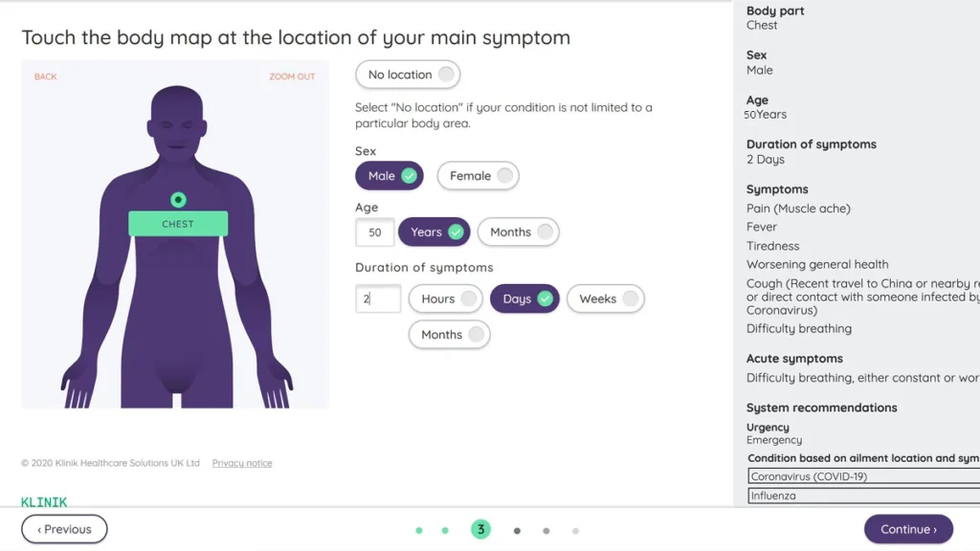
Task: Select Male as sex
Action: coord(390,176)
